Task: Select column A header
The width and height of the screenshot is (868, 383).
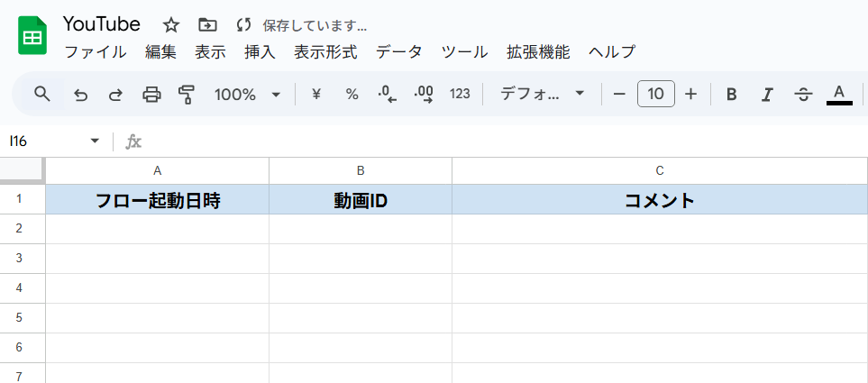Action: click(157, 171)
